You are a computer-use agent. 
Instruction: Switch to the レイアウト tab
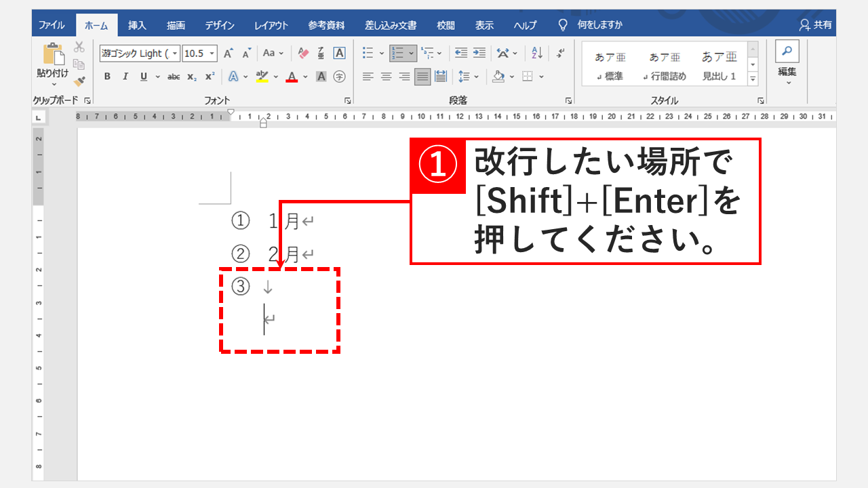tap(271, 25)
